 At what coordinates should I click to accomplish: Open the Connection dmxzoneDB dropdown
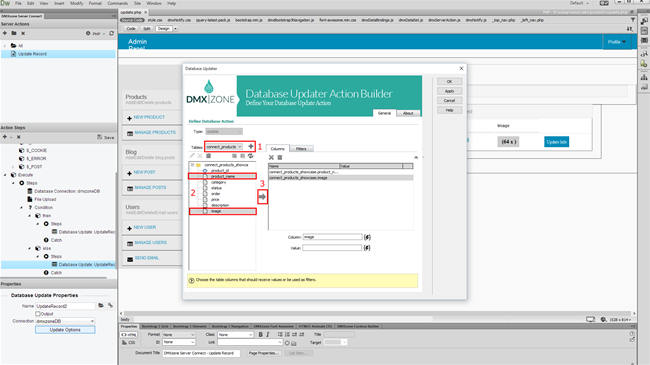(65, 321)
